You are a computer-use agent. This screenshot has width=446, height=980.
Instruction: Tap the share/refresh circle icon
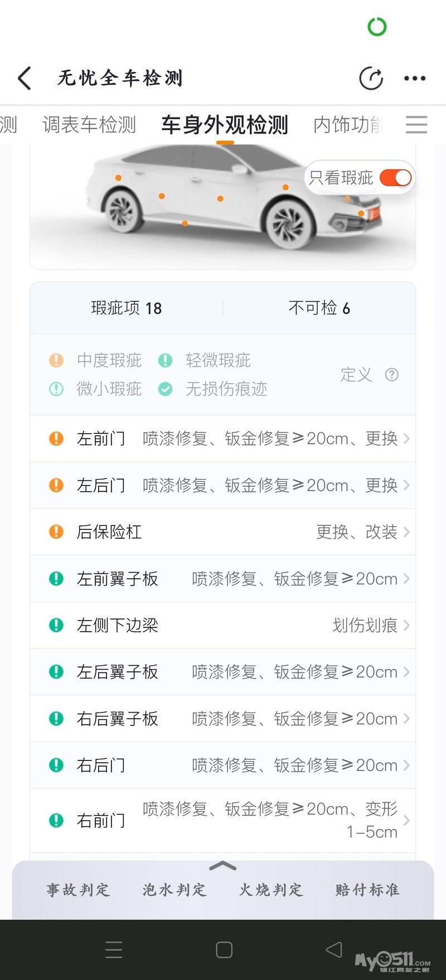coord(371,79)
